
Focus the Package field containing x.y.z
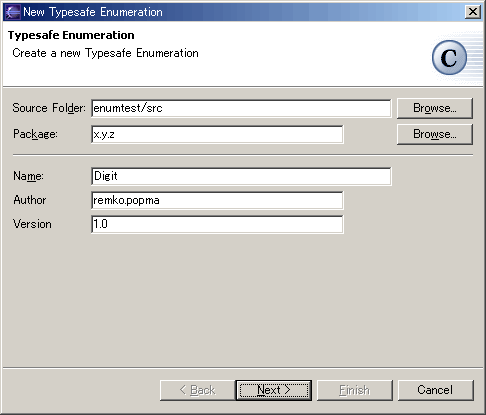[x=217, y=134]
